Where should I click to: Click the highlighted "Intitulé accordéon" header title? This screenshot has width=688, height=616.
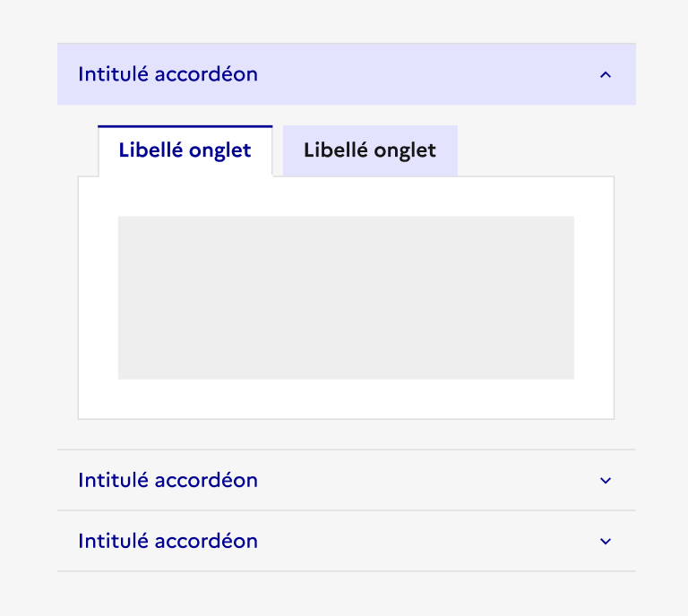168,74
